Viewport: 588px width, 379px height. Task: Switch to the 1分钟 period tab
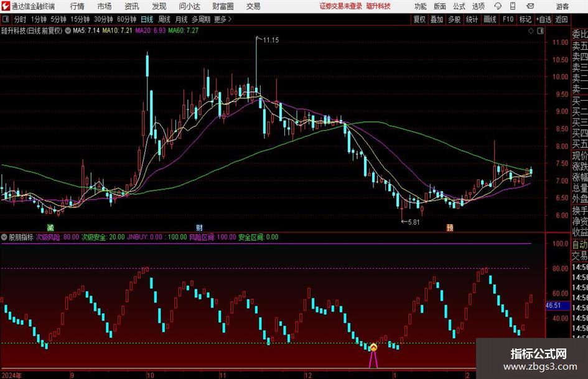(39, 19)
